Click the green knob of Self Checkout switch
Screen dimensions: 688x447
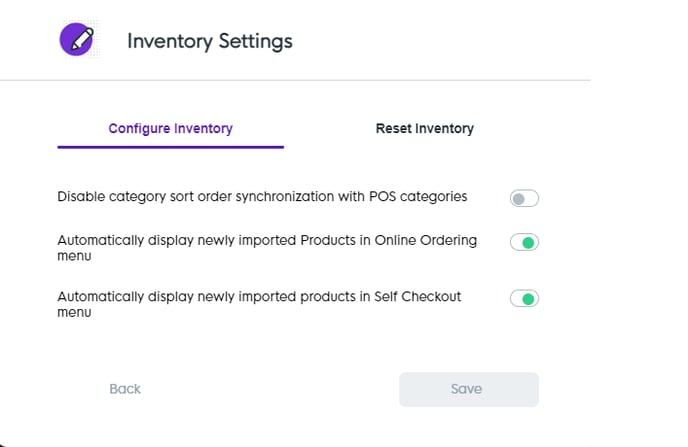[x=530, y=298]
